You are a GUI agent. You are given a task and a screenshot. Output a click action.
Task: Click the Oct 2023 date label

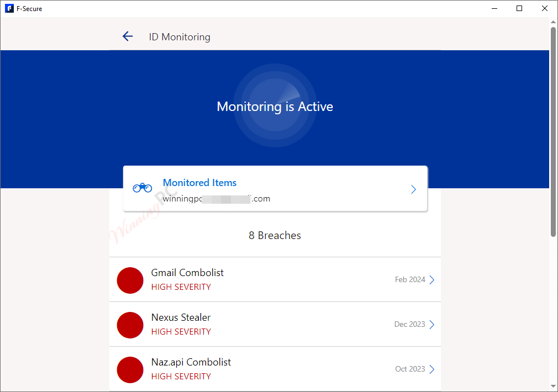click(410, 369)
